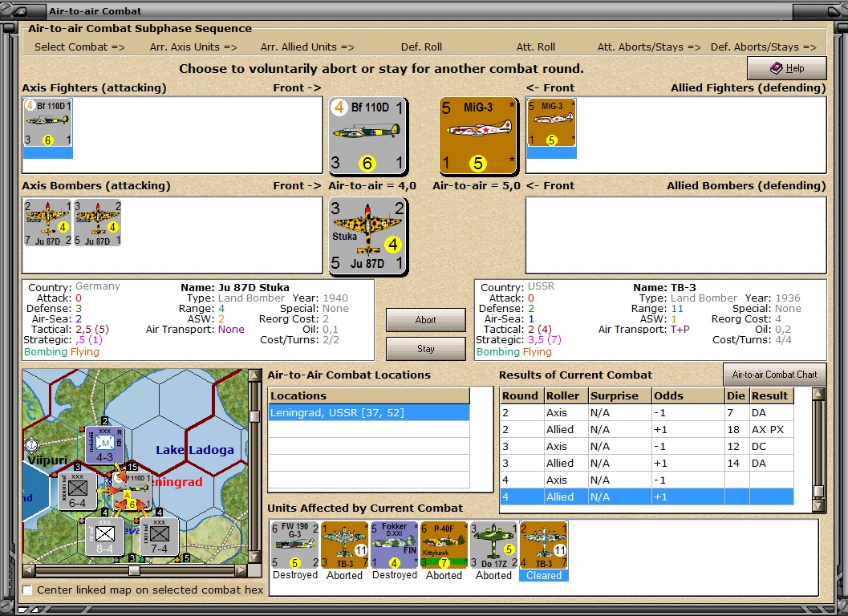Click the 8-4 infantry unit on map
The image size is (848, 616).
click(x=104, y=537)
